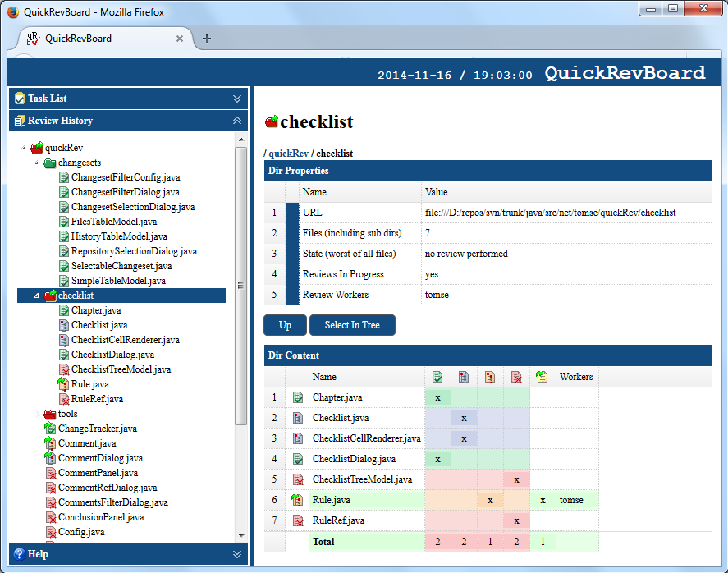Click the ChecklistTreeModel.java icon in Dir Content
The width and height of the screenshot is (728, 573).
click(x=298, y=479)
